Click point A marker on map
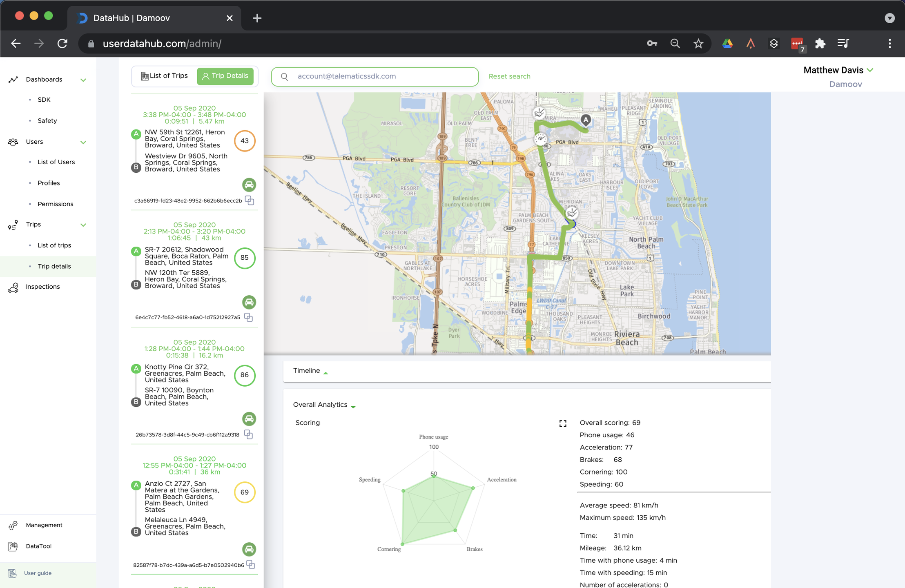 pos(586,120)
